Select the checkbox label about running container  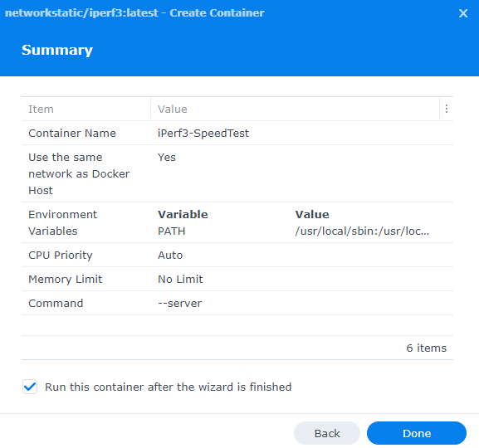(168, 387)
